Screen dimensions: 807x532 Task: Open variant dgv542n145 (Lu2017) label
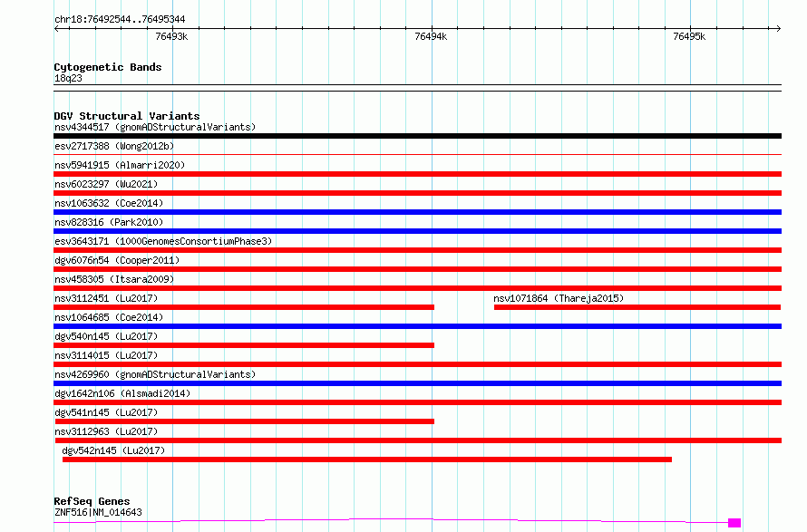pos(113,450)
